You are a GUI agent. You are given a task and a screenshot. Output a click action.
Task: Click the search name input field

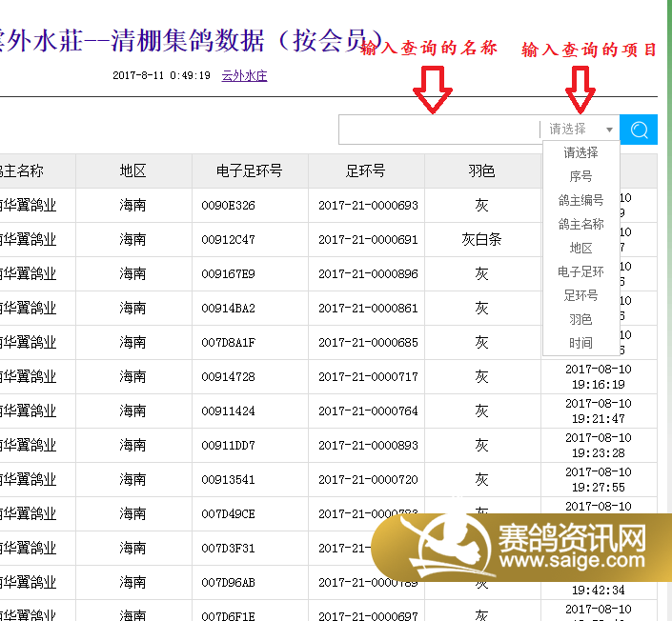pos(438,130)
